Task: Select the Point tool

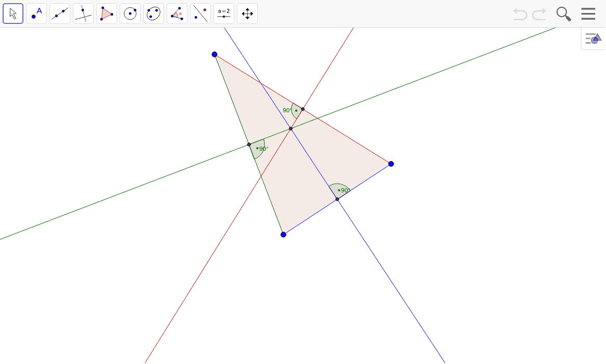Action: [36, 14]
